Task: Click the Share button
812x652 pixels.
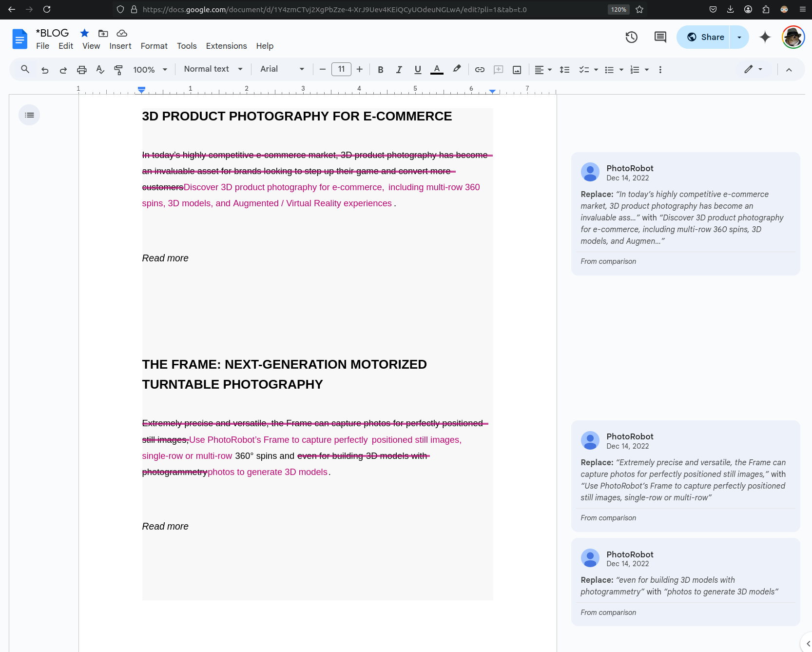Action: (x=703, y=37)
